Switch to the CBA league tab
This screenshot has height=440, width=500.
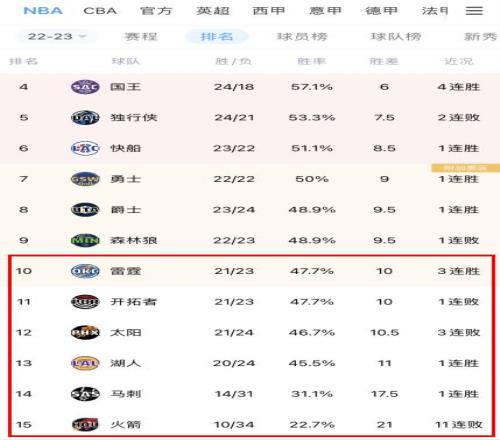(x=100, y=11)
